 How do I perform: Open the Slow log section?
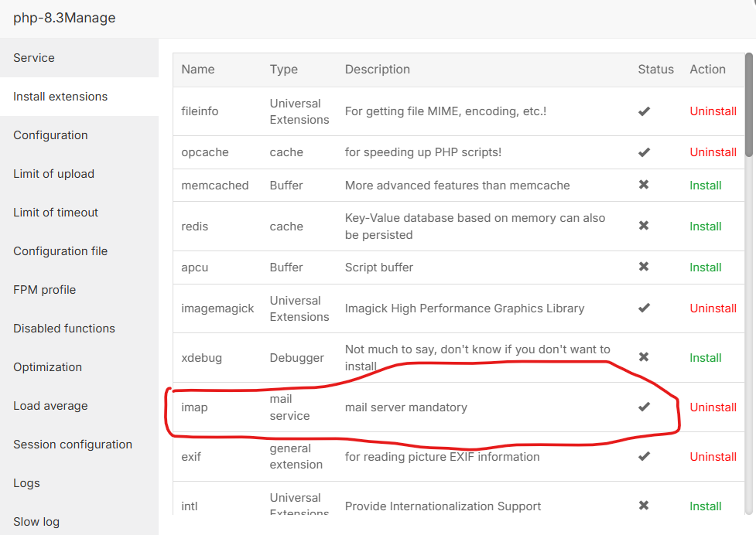click(x=36, y=522)
